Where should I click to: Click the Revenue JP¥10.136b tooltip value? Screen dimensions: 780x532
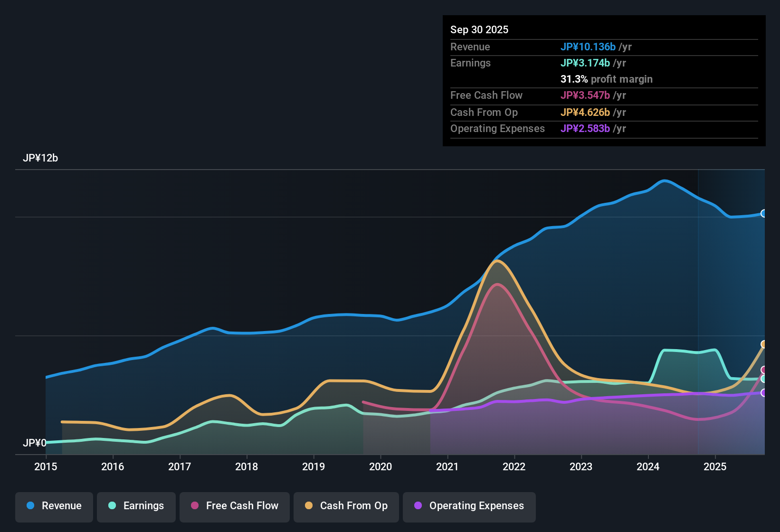coord(588,47)
